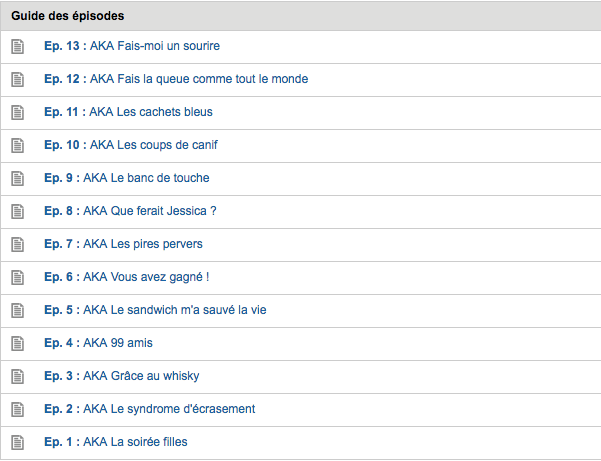Click the document icon beside Ep. 11

pos(17,112)
